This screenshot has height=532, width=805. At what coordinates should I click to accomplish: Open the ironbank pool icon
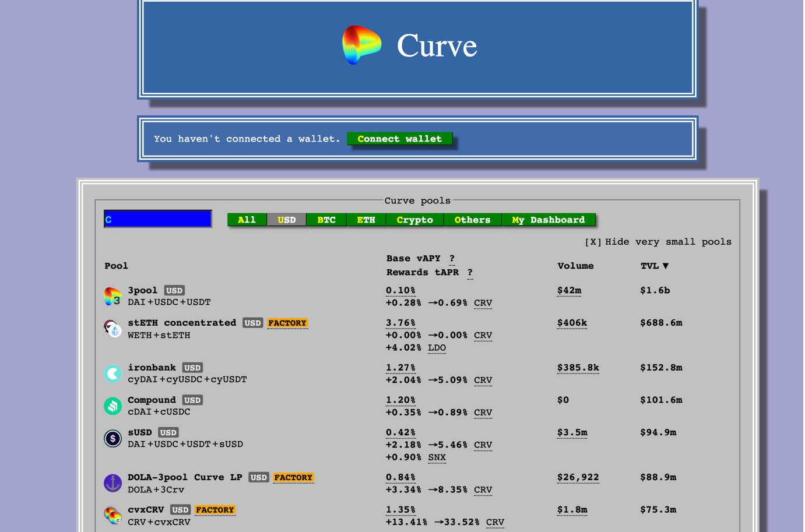pos(113,374)
